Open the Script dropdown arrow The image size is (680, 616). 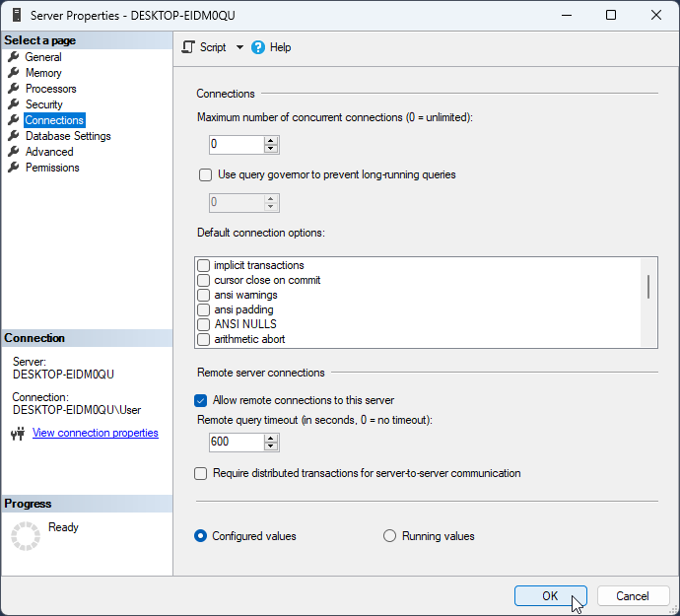click(x=239, y=47)
